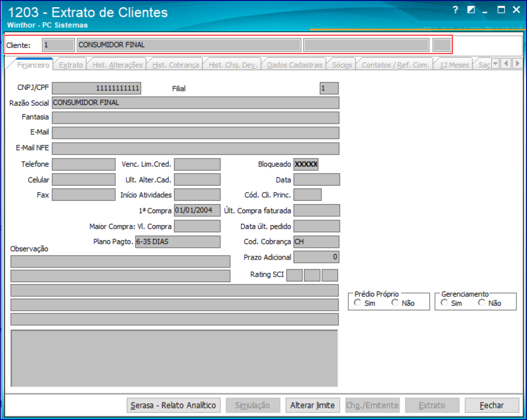Click the large notes text area

pos(174,358)
